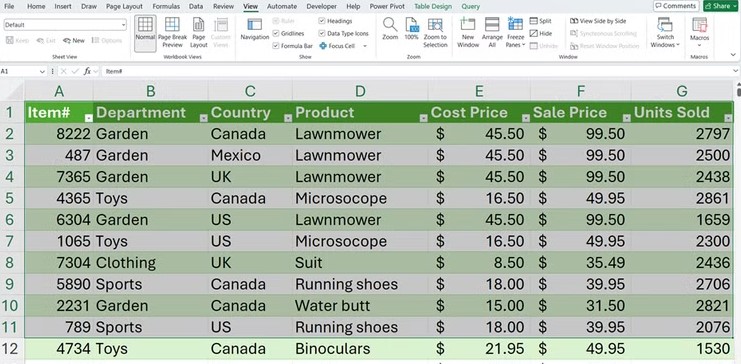
Task: Open the Table Design tab
Action: (433, 7)
